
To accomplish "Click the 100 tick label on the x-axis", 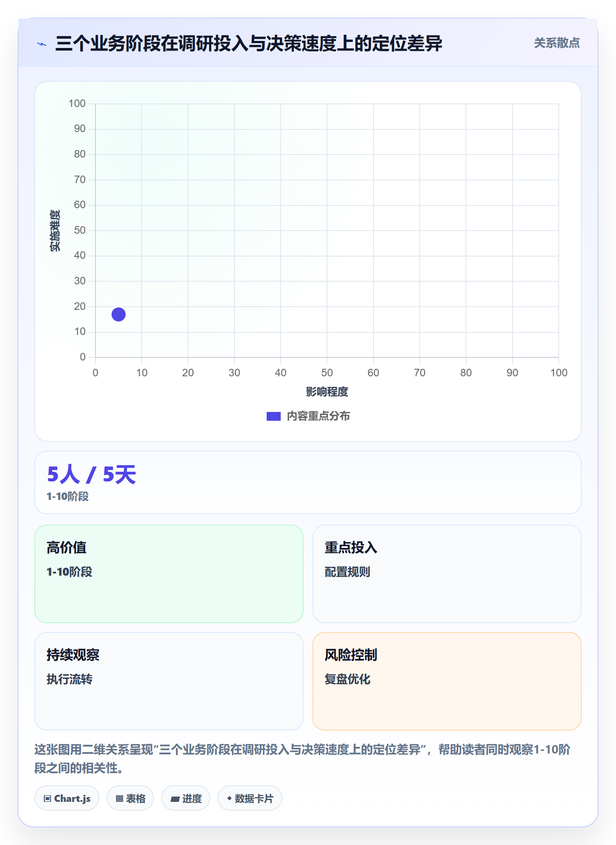I will pyautogui.click(x=559, y=373).
